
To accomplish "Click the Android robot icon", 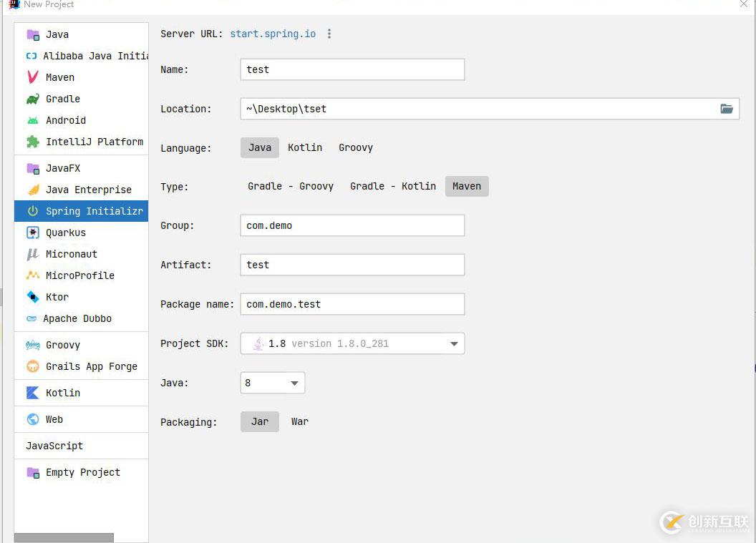I will [x=33, y=120].
